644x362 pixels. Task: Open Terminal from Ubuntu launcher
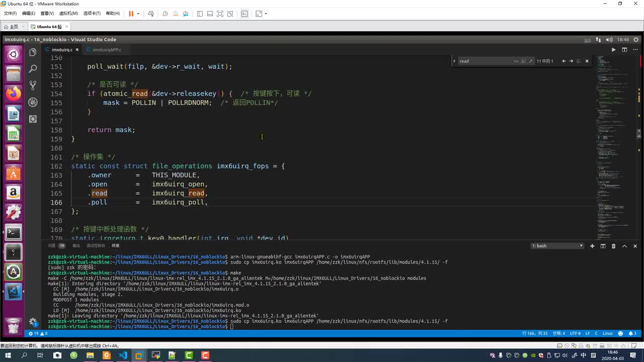13,232
